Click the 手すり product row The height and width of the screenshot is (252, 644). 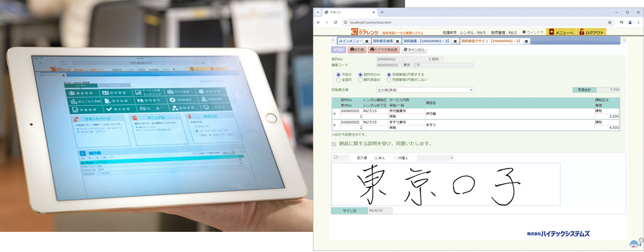click(x=475, y=125)
